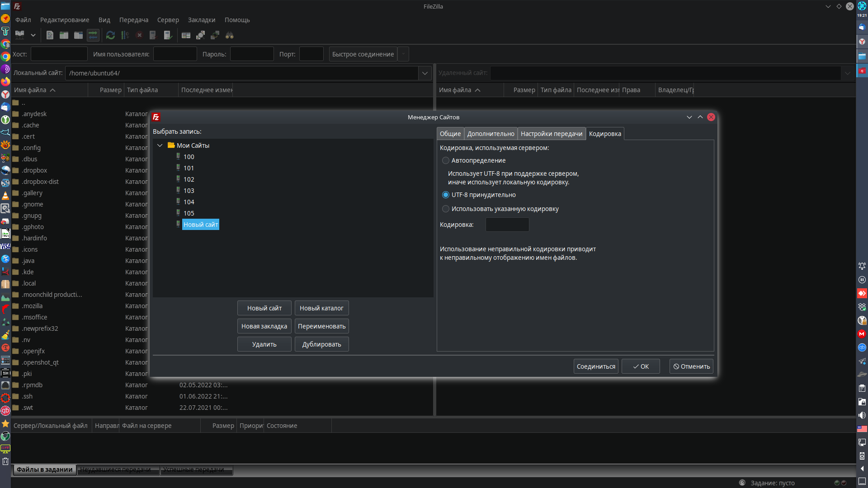Open the Закладки menu

[202, 20]
